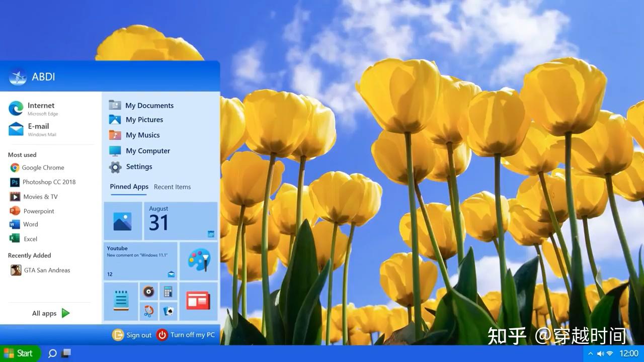This screenshot has height=362, width=644.
Task: Open the August 31 calendar tile
Action: (181, 221)
